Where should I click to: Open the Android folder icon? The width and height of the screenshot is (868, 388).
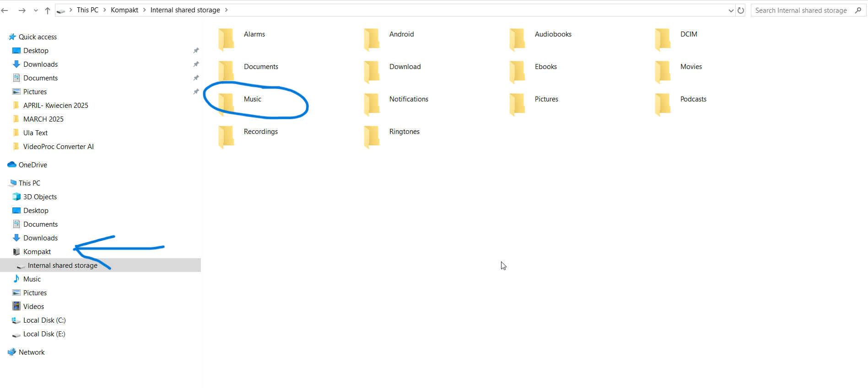(x=372, y=39)
